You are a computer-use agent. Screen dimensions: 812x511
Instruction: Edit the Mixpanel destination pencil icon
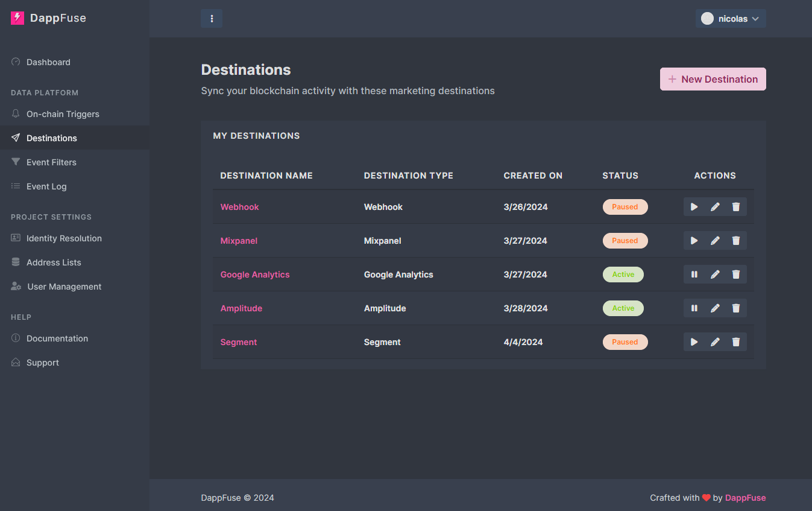715,241
